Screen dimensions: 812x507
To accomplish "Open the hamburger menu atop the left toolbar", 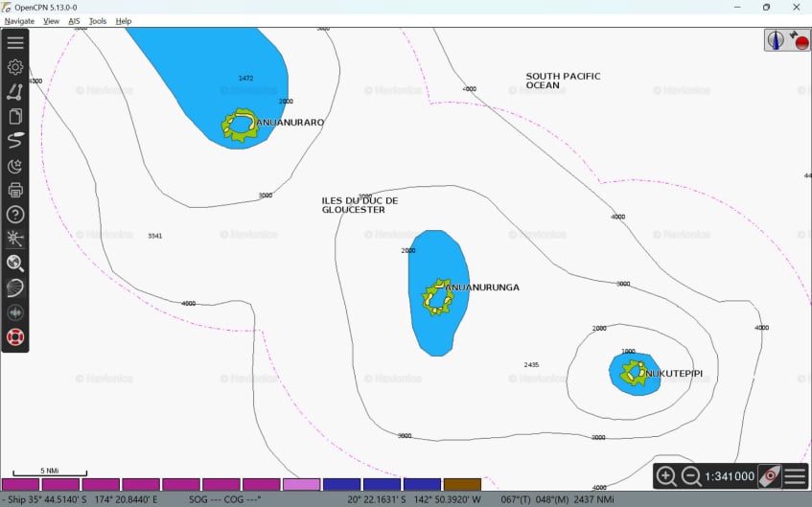I will click(x=15, y=43).
